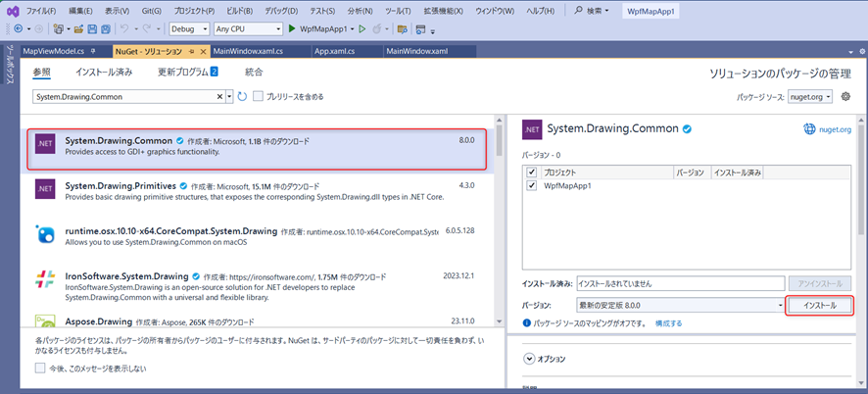868x394 pixels.
Task: Switch to the 更新プログラム tab
Action: coord(188,73)
